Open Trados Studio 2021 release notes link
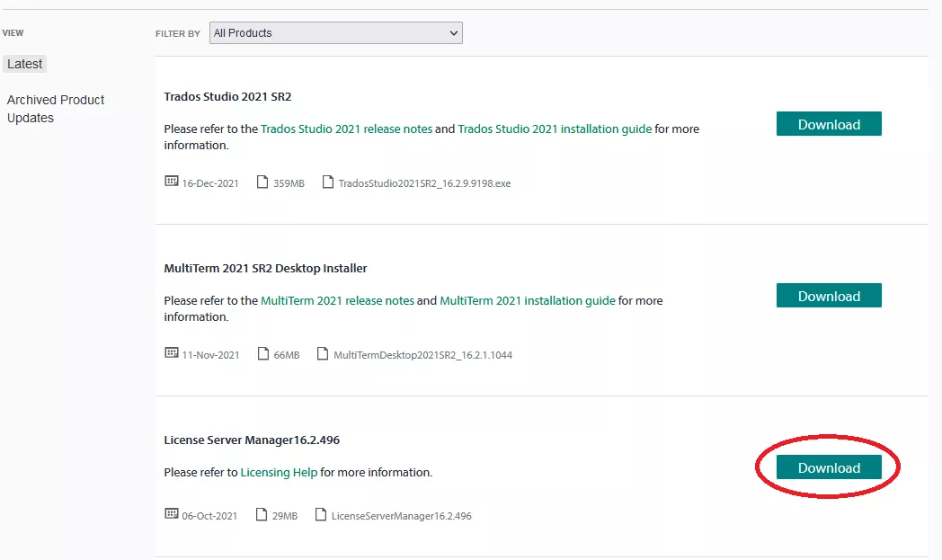Image resolution: width=942 pixels, height=560 pixels. 347,129
